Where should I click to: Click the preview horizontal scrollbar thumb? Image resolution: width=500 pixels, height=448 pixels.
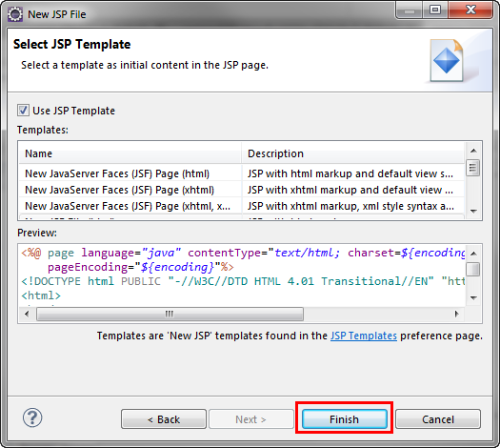click(170, 314)
